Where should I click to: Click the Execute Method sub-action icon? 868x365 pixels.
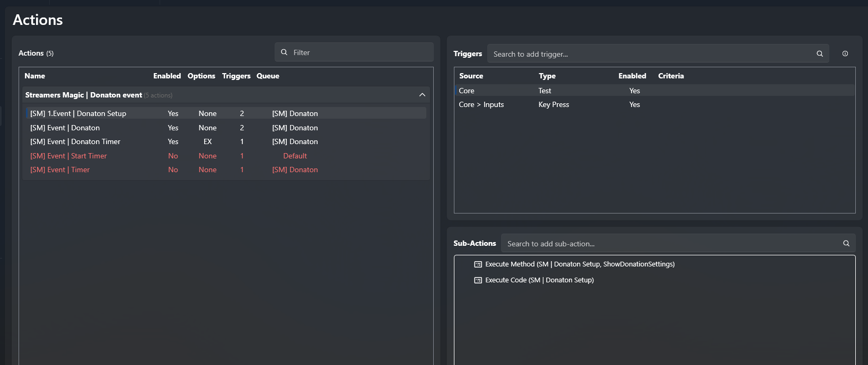point(478,264)
